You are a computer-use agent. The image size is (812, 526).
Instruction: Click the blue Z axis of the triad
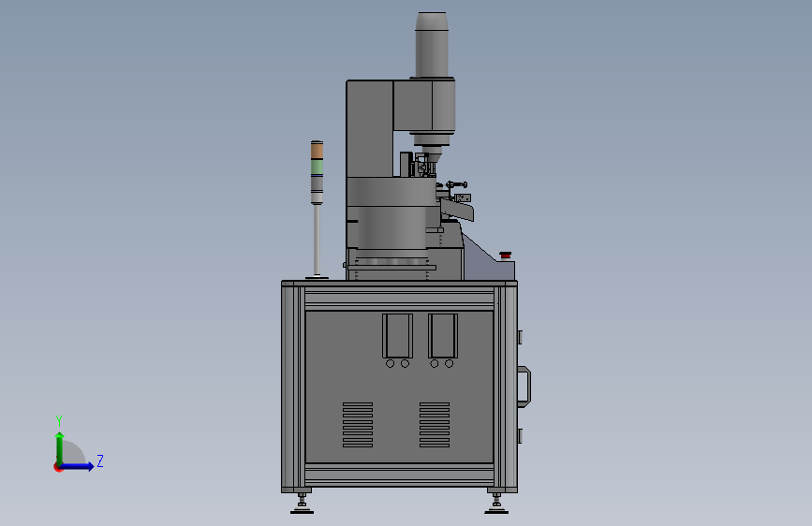coord(78,466)
